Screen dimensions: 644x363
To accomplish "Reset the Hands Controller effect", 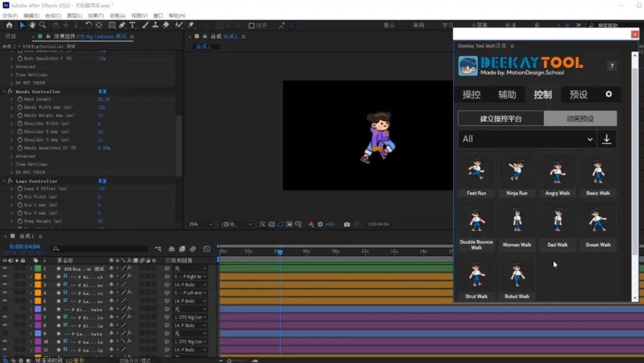I will (103, 91).
